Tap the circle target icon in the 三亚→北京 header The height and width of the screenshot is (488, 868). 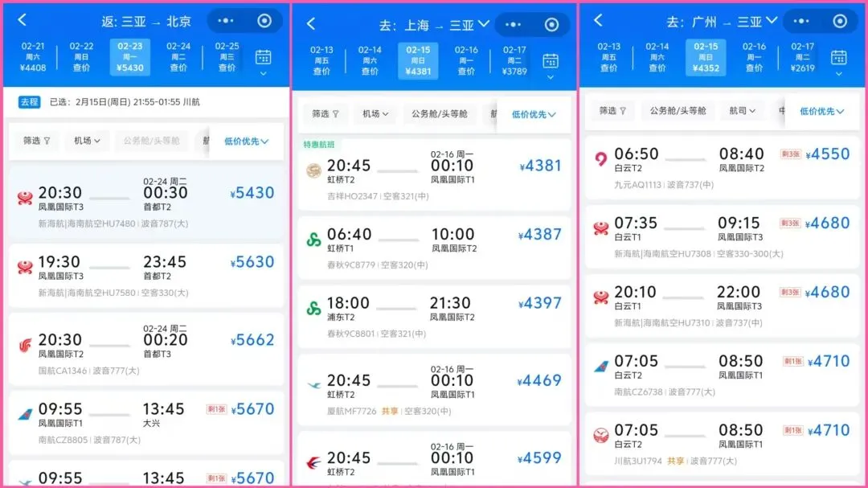pos(264,21)
